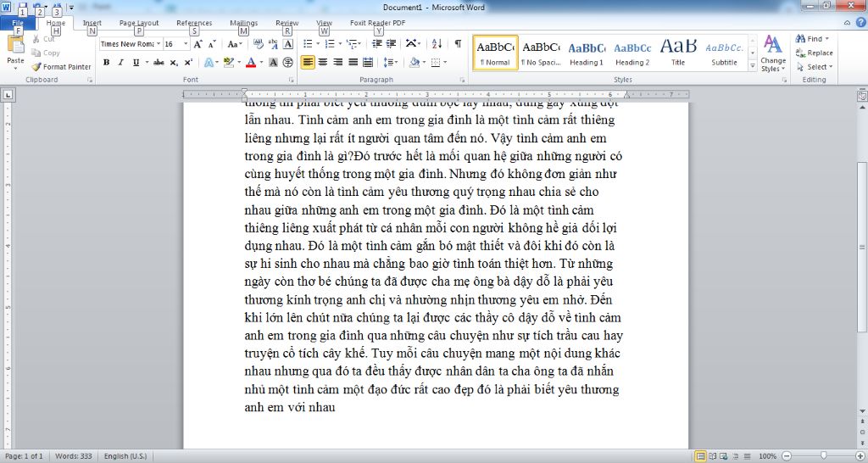Switch to the Page Layout tab
868x463 pixels.
click(139, 23)
